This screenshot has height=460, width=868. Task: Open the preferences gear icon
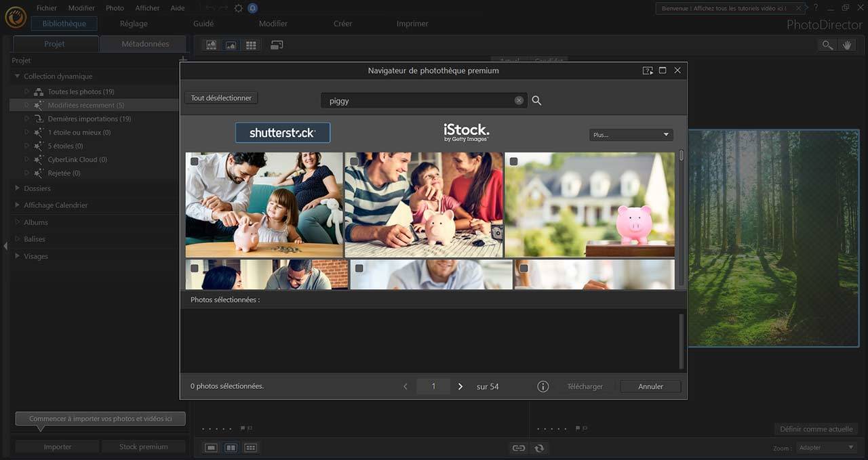pyautogui.click(x=238, y=8)
